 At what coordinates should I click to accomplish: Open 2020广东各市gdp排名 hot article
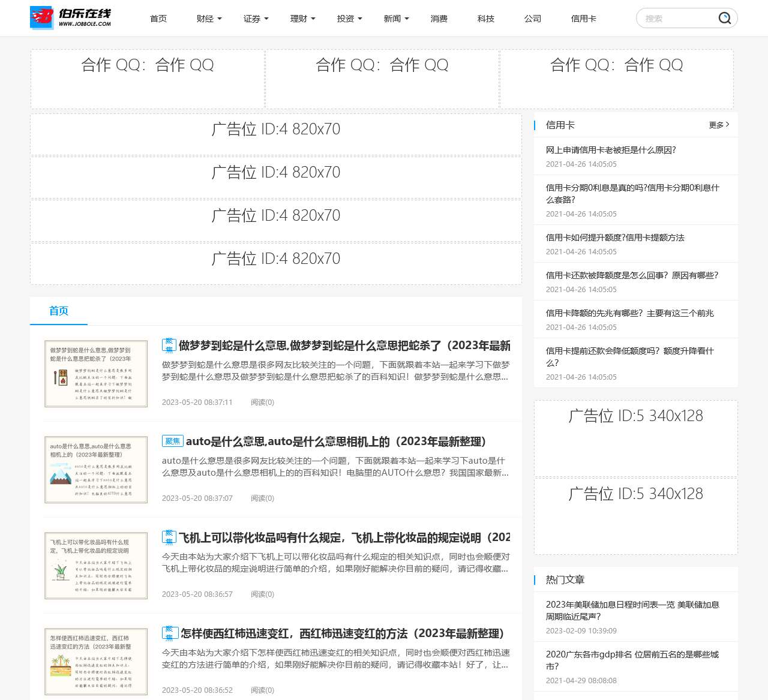632,660
